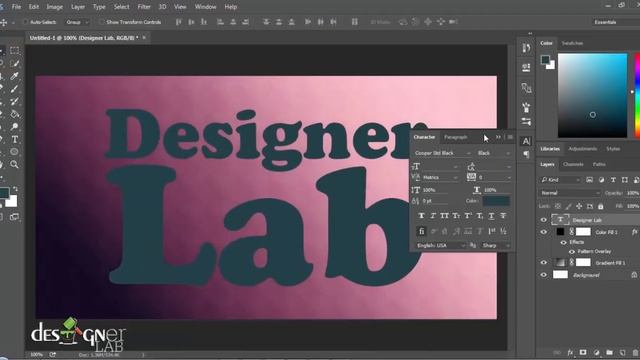Select the Eyedropper tool
Viewport: 640px width, 360px height.
click(x=15, y=76)
